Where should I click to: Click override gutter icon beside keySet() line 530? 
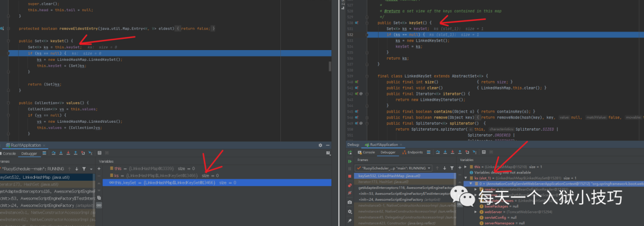click(357, 23)
